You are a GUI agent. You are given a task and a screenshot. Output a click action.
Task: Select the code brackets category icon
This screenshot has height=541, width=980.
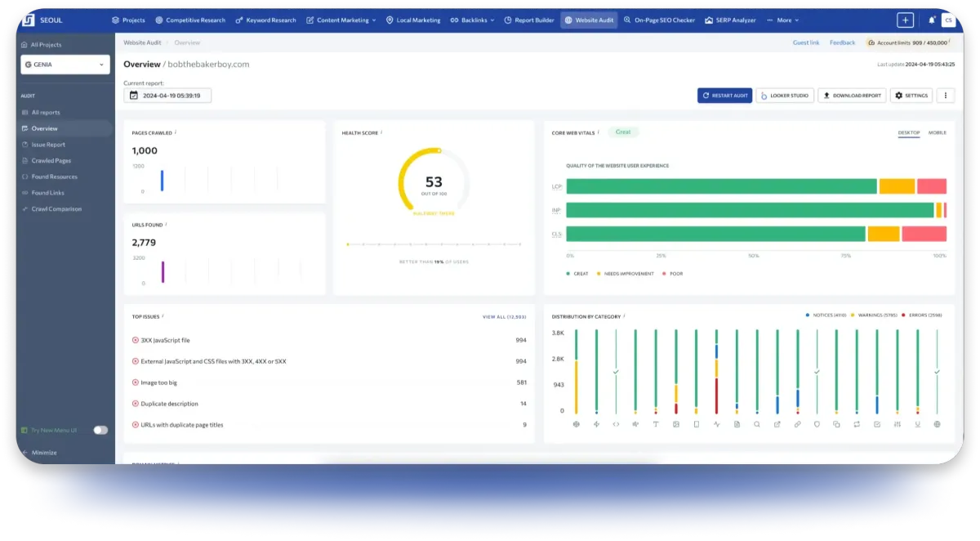tap(616, 425)
